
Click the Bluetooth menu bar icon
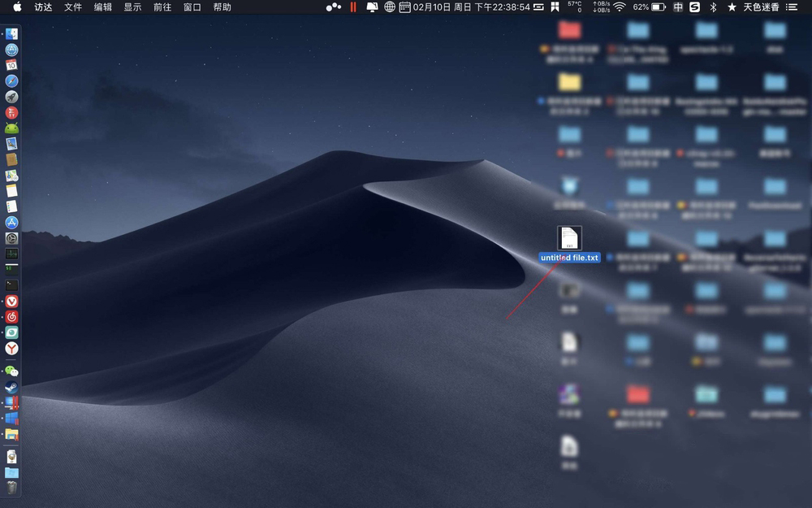tap(713, 7)
